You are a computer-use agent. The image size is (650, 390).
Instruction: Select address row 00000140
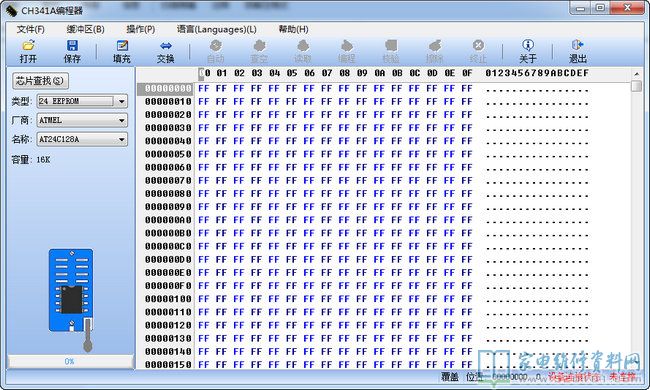(168, 351)
